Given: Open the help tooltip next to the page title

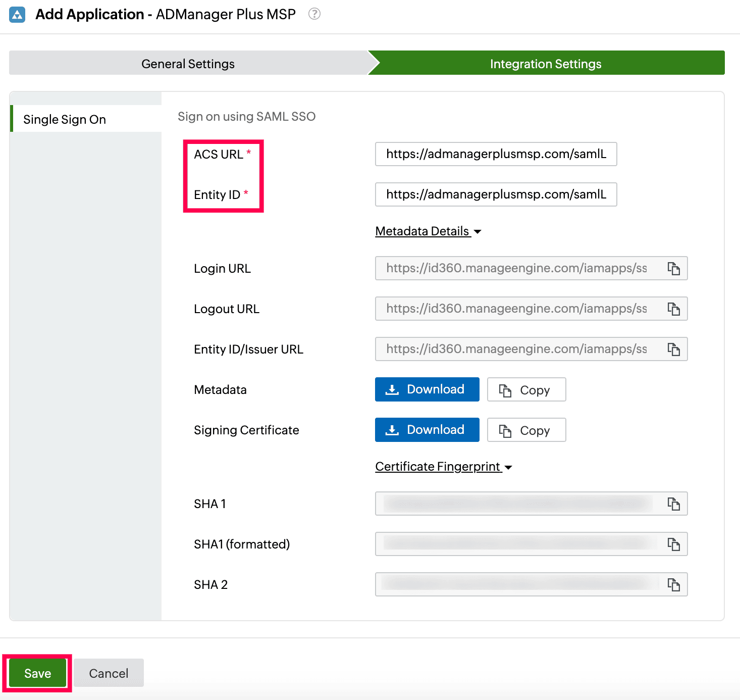Looking at the screenshot, I should pos(314,14).
